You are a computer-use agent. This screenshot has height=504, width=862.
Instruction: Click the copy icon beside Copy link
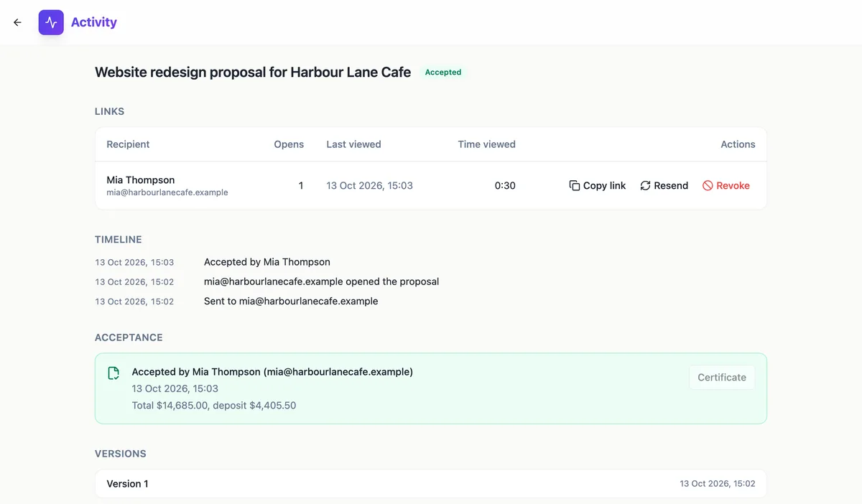(x=575, y=186)
